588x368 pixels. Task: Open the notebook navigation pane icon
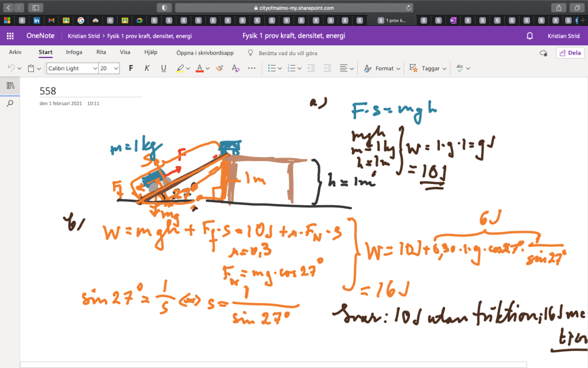pyautogui.click(x=10, y=85)
